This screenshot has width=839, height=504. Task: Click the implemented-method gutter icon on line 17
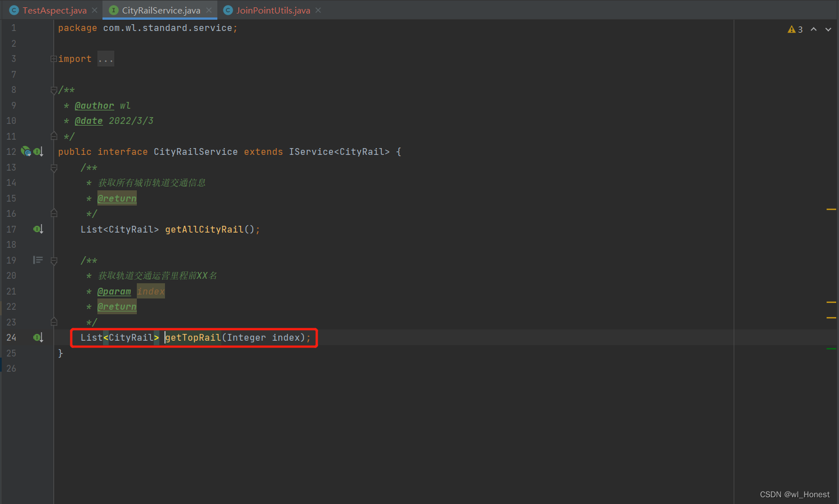[x=38, y=229]
